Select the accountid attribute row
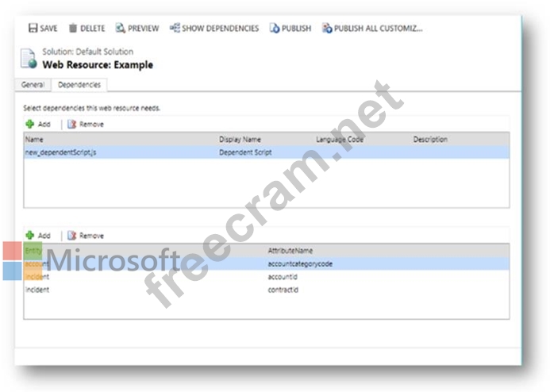Viewport: 550px width, 392px height. (283, 277)
